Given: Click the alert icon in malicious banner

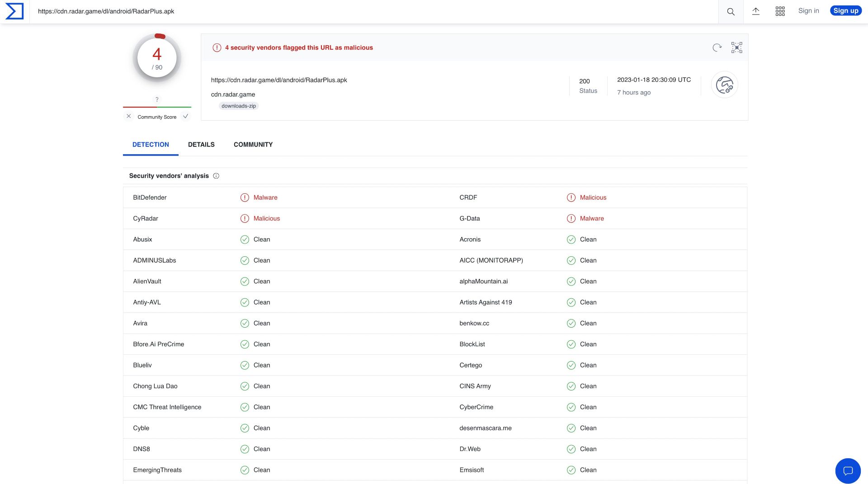Looking at the screenshot, I should pyautogui.click(x=217, y=47).
